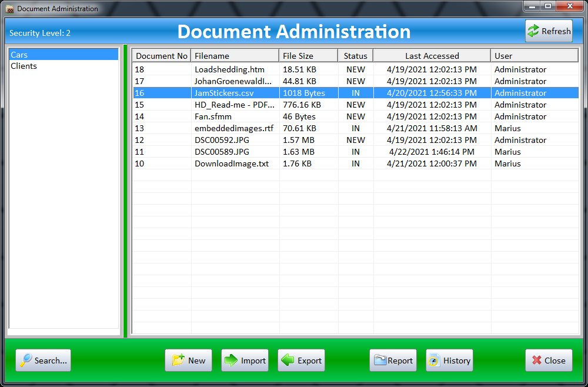The image size is (588, 387).
Task: Sort by Document No column header
Action: tap(162, 56)
